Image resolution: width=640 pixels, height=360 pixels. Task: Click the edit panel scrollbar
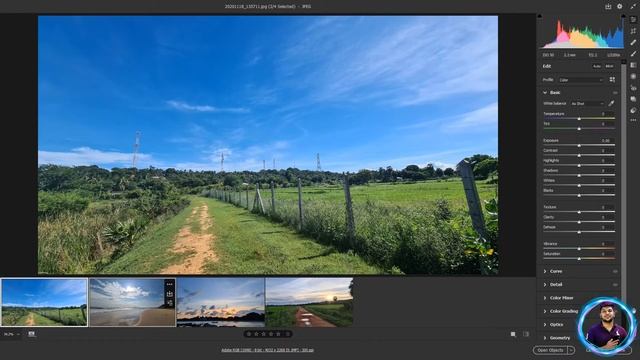(623, 184)
